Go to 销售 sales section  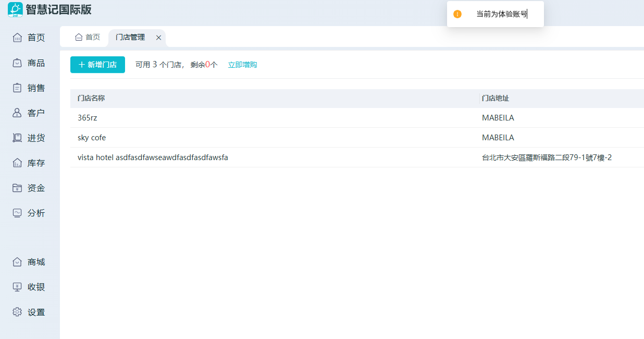(29, 88)
